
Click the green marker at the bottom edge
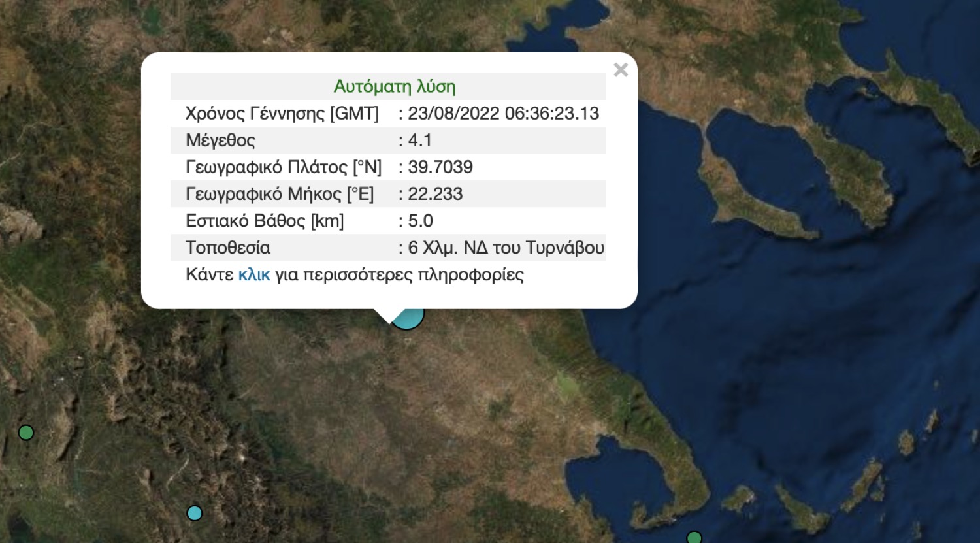[694, 538]
